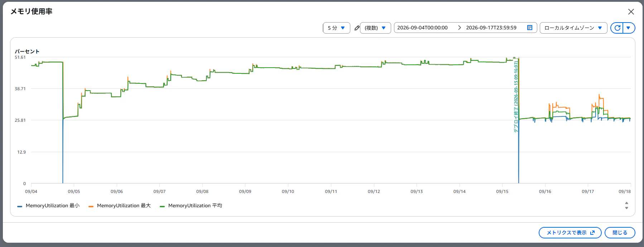Open the ローカルタイムゾーン dropdown
The height and width of the screenshot is (247, 644).
tap(573, 28)
